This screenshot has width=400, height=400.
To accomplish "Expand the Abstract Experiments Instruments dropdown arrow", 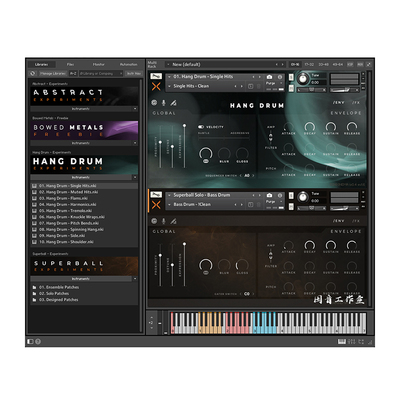I will click(135, 109).
